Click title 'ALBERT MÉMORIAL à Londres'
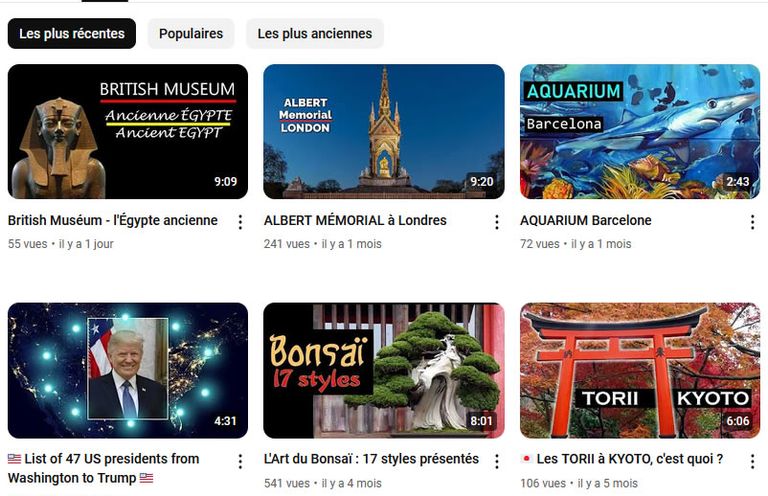768x496 pixels. 355,220
